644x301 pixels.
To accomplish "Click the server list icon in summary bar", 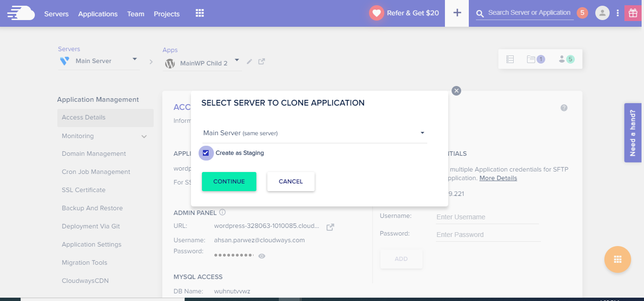I will pos(510,59).
